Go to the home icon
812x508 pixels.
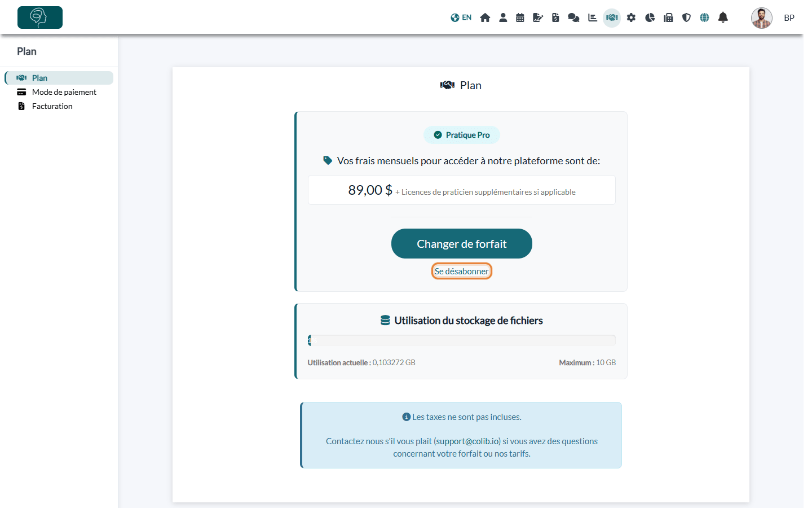pyautogui.click(x=485, y=17)
